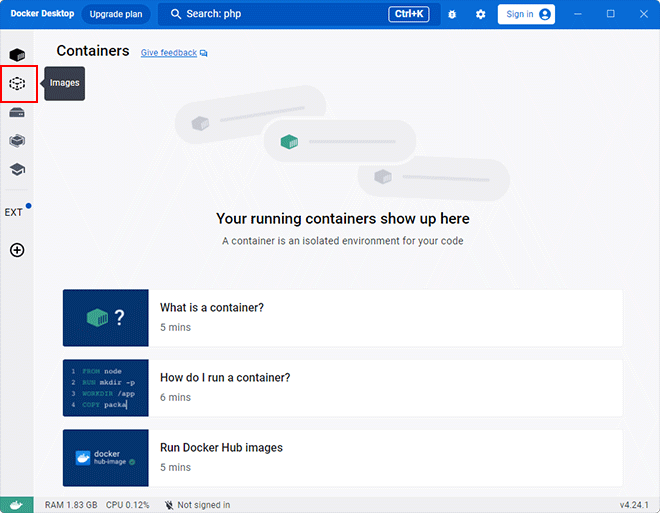Click the CPU 0.12% status text
The height and width of the screenshot is (513, 660).
pyautogui.click(x=128, y=505)
